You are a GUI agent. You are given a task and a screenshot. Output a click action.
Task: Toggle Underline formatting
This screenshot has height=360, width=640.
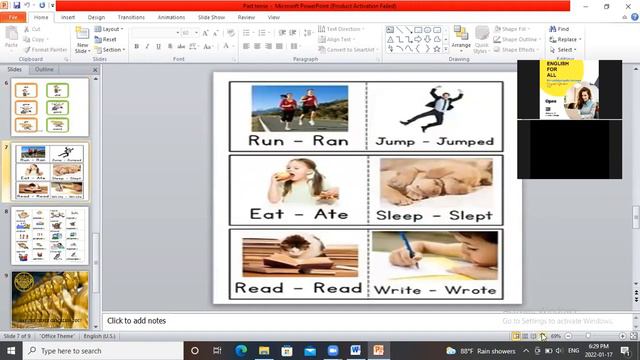click(158, 47)
